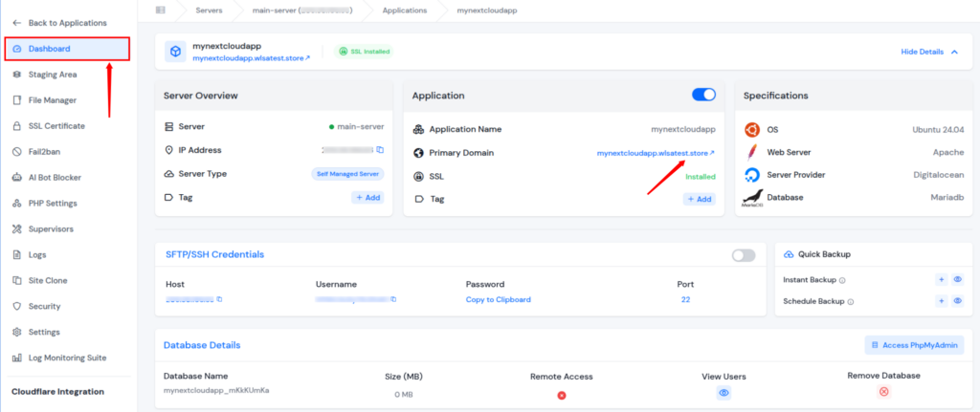Click the Cloudflare Integration heading
Image resolution: width=980 pixels, height=412 pixels.
(57, 392)
